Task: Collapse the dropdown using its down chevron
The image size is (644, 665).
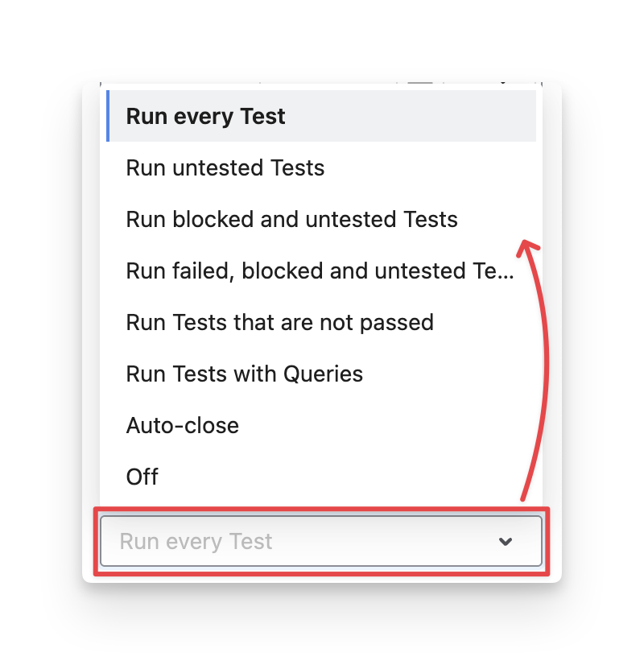Action: 506,542
